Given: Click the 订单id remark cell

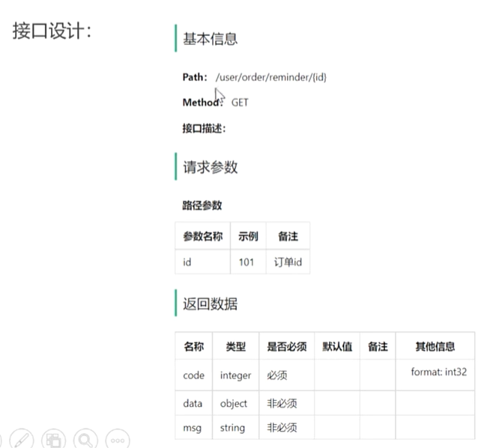Looking at the screenshot, I should tap(288, 262).
